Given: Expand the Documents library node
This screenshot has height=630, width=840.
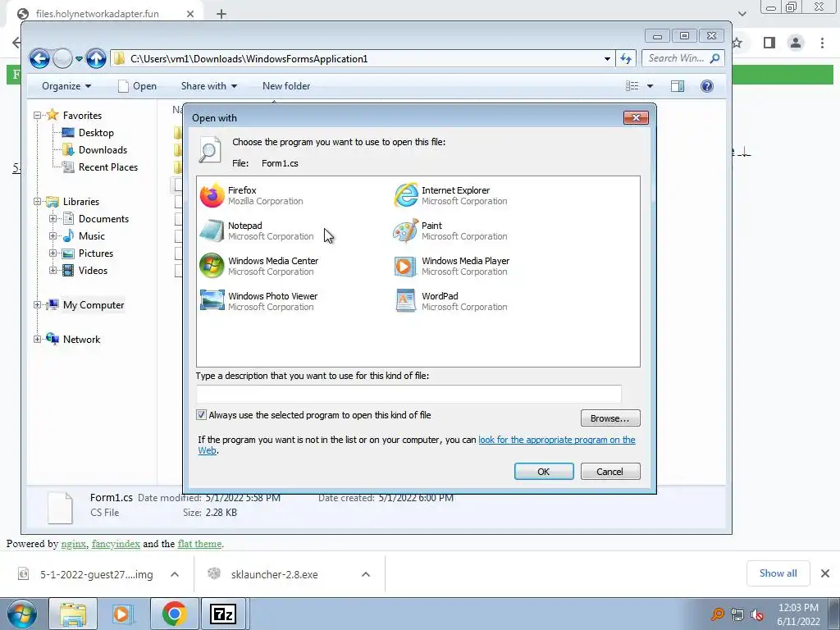Looking at the screenshot, I should pos(52,218).
